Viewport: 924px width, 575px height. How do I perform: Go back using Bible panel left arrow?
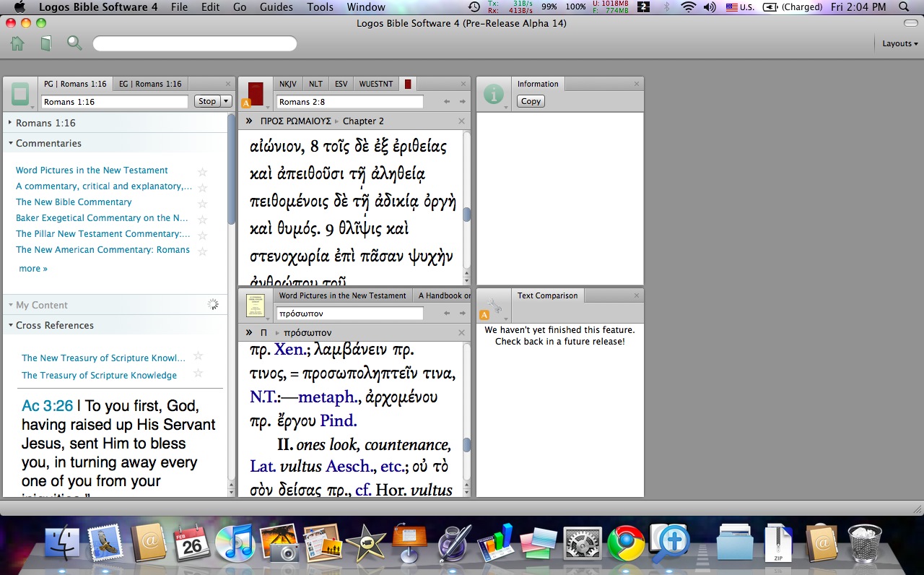(447, 102)
